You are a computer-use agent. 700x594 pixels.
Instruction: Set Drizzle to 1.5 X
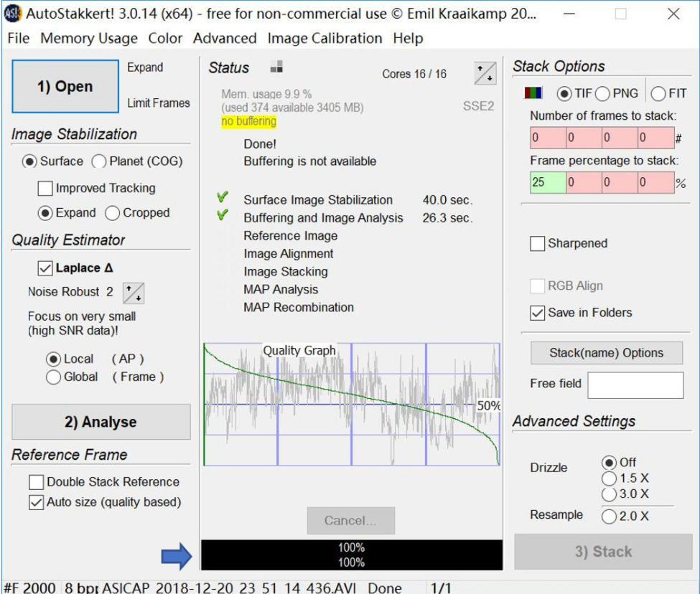[610, 478]
